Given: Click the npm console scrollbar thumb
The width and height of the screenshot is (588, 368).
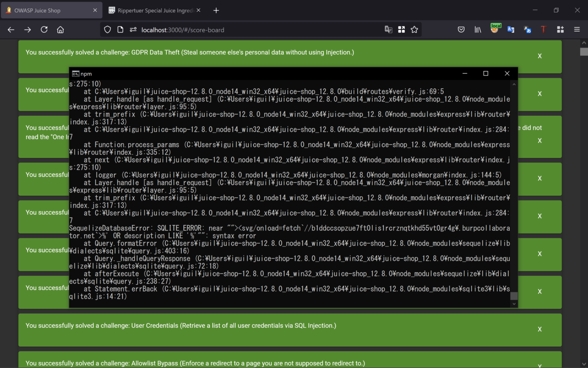Looking at the screenshot, I should [x=514, y=296].
